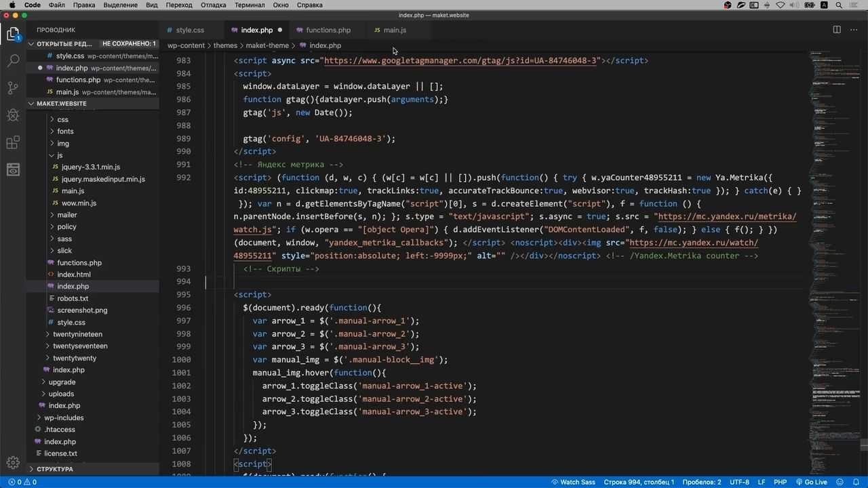The height and width of the screenshot is (488, 868).
Task: Click maket-theme in the breadcrumb
Action: 267,45
